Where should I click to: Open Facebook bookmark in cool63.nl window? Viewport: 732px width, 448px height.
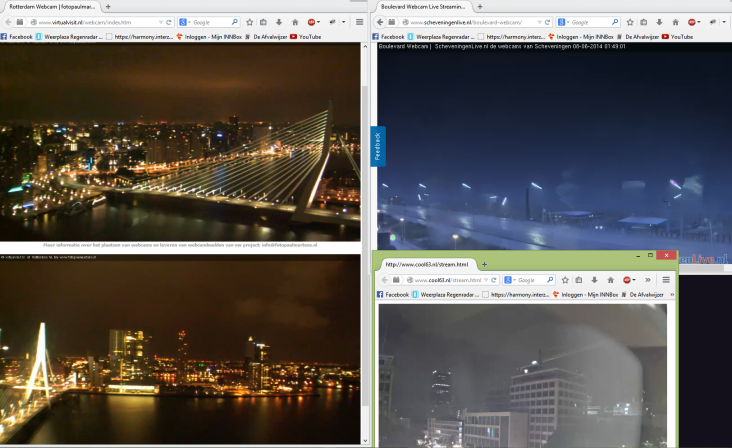tap(393, 294)
